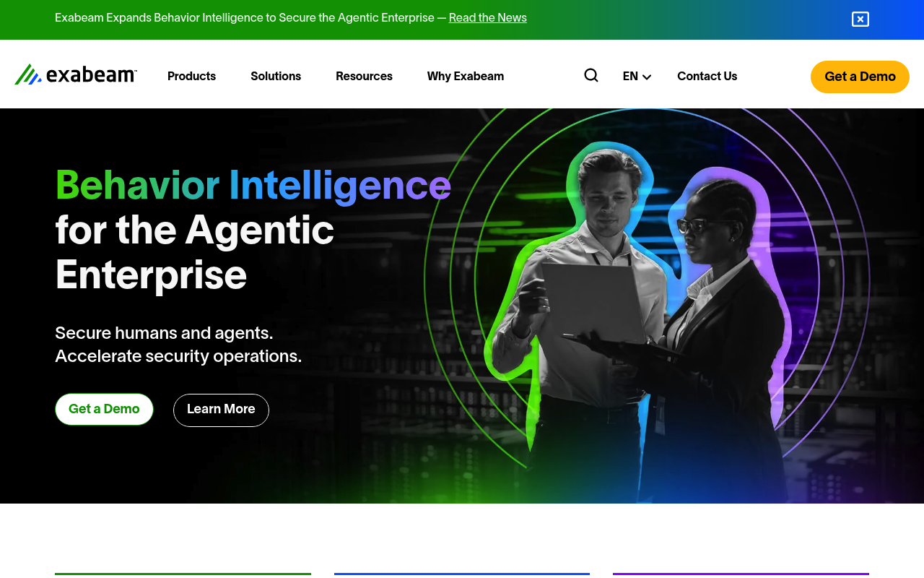Open the Products menu

191,77
